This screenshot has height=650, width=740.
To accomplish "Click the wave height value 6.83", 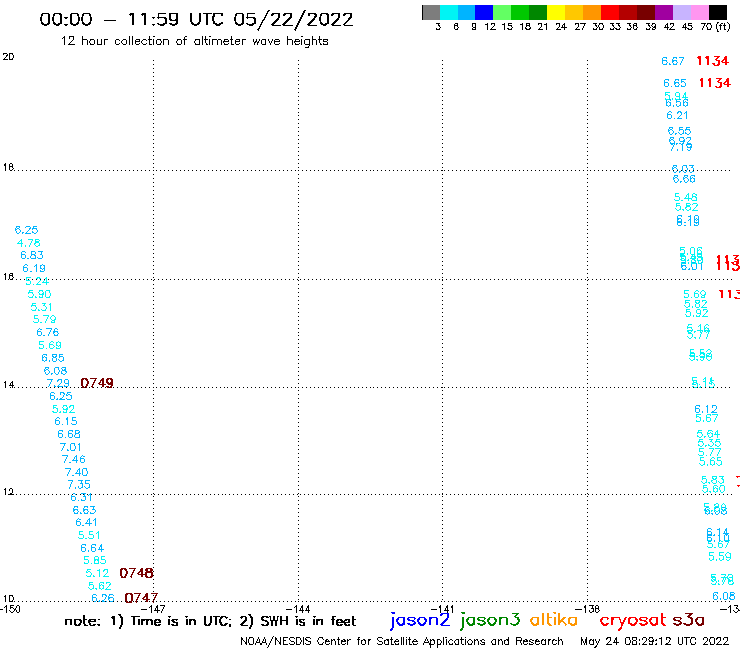I will point(32,255).
